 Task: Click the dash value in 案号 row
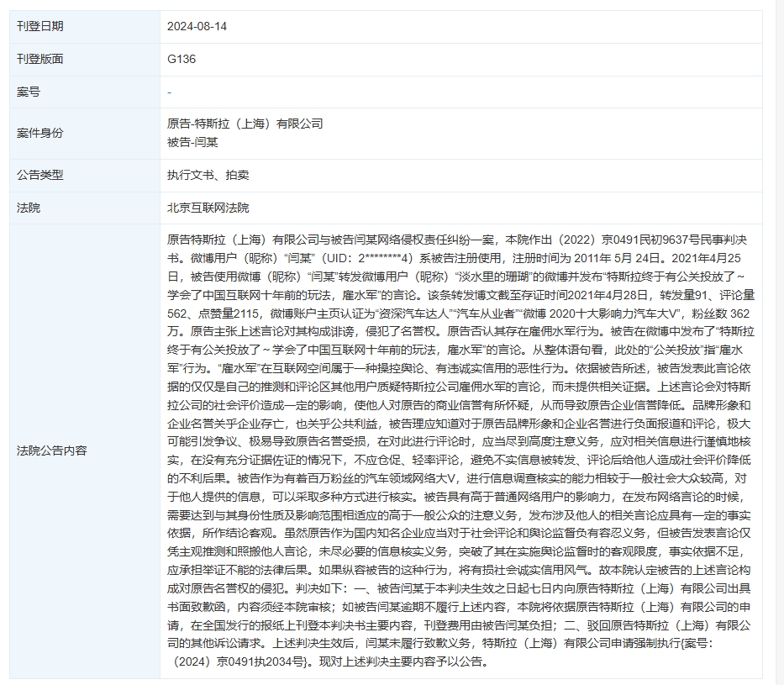click(x=170, y=92)
